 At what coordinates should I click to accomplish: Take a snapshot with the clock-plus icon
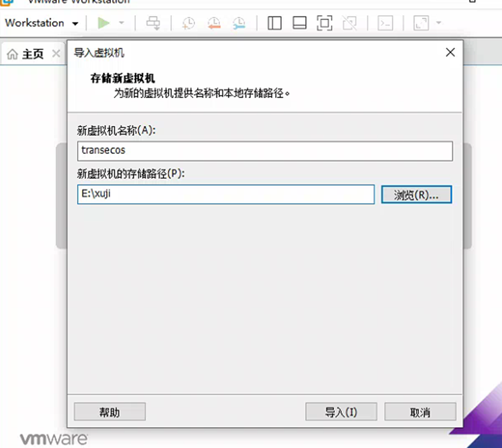pos(188,23)
